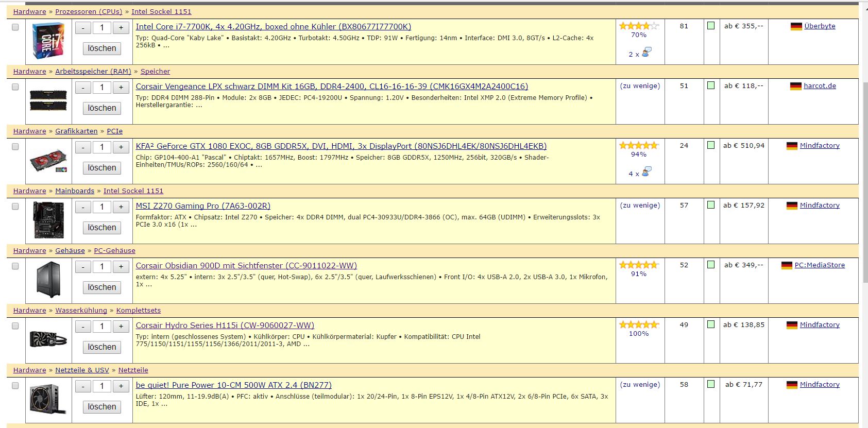868x428 pixels.
Task: Click green availability box for KFA² GTX 1080
Action: coord(711,145)
